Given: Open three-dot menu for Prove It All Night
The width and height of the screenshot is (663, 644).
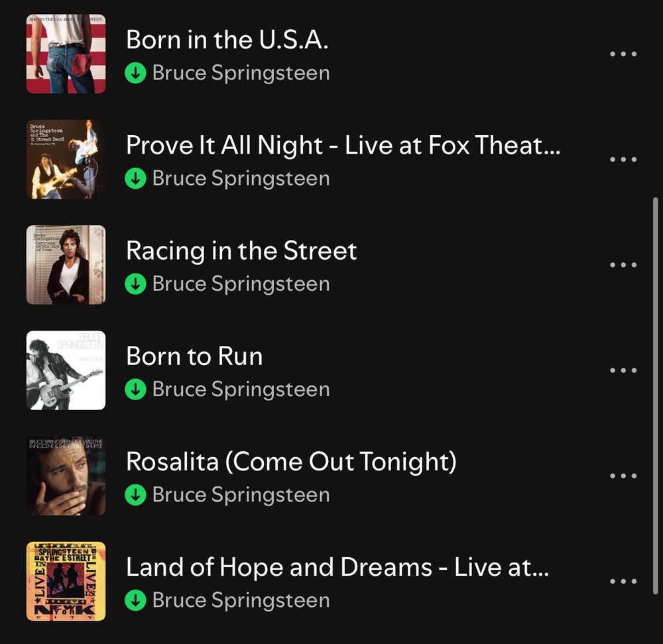Looking at the screenshot, I should [623, 159].
